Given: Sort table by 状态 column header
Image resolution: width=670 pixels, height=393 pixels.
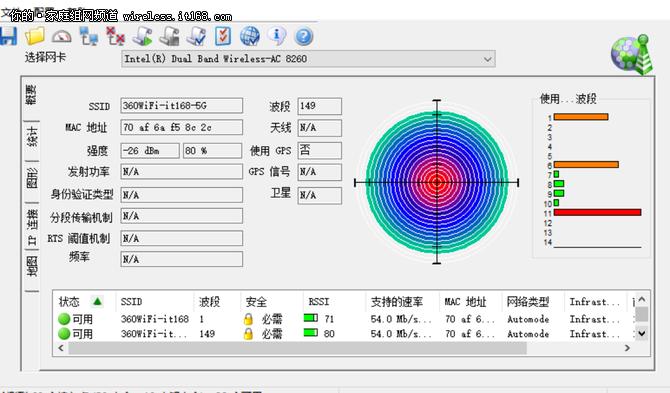Looking at the screenshot, I should [x=84, y=302].
